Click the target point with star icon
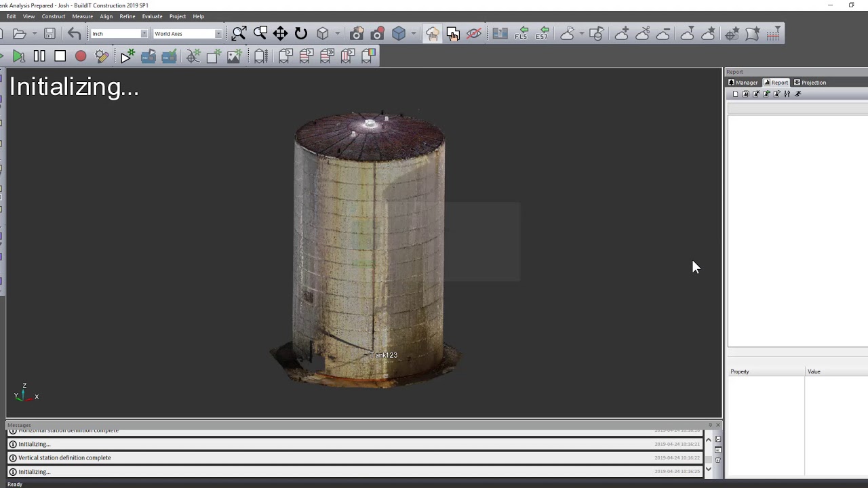This screenshot has height=488, width=868. pos(732,33)
